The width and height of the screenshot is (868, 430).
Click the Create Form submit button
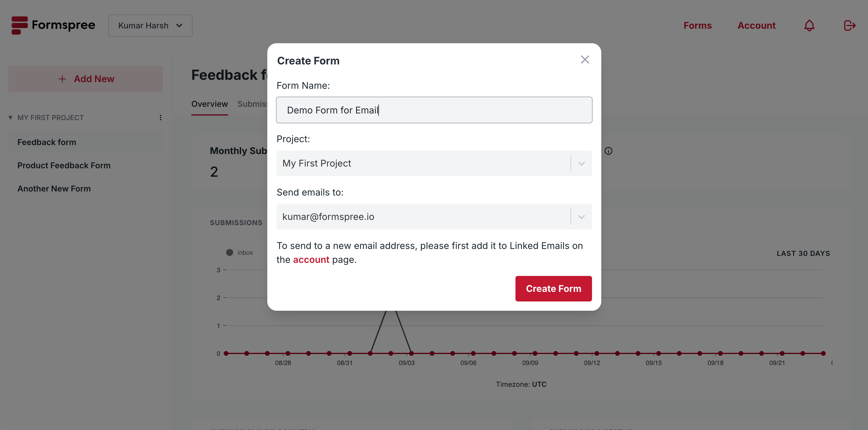(x=553, y=288)
